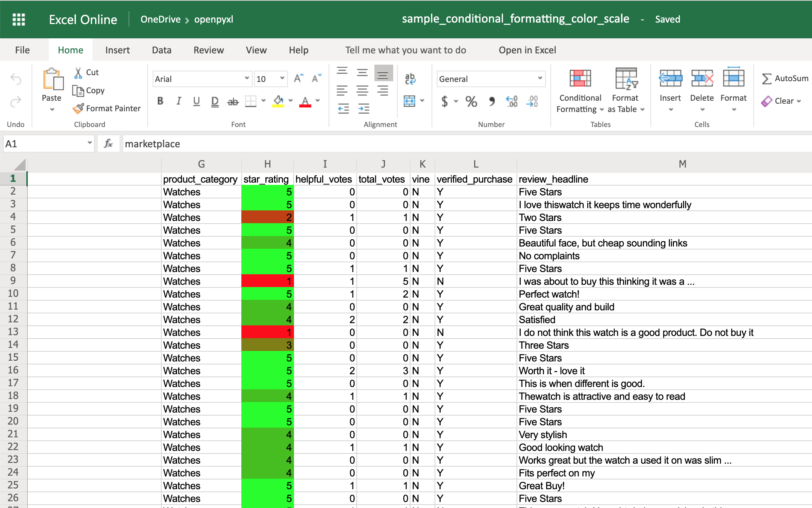Click Tell me what you want to do
Image resolution: width=812 pixels, height=508 pixels.
coord(406,50)
